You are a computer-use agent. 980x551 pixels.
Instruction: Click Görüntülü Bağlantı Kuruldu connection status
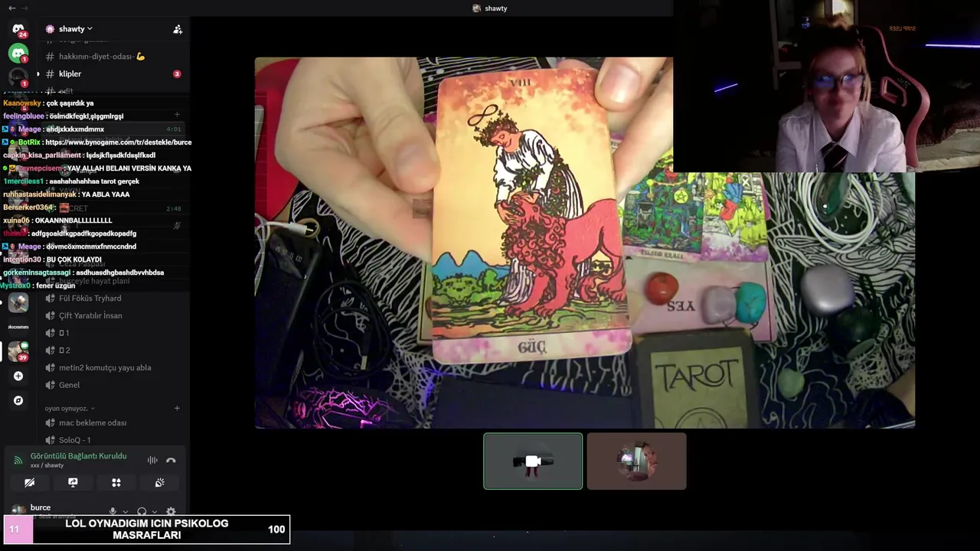pos(78,456)
